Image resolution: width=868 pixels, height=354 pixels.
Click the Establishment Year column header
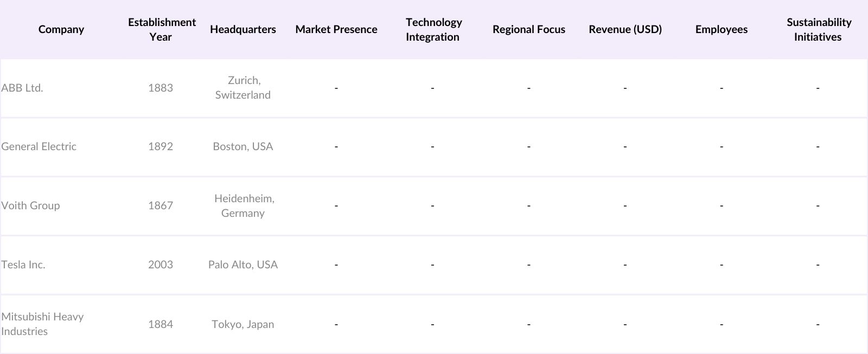pyautogui.click(x=161, y=29)
